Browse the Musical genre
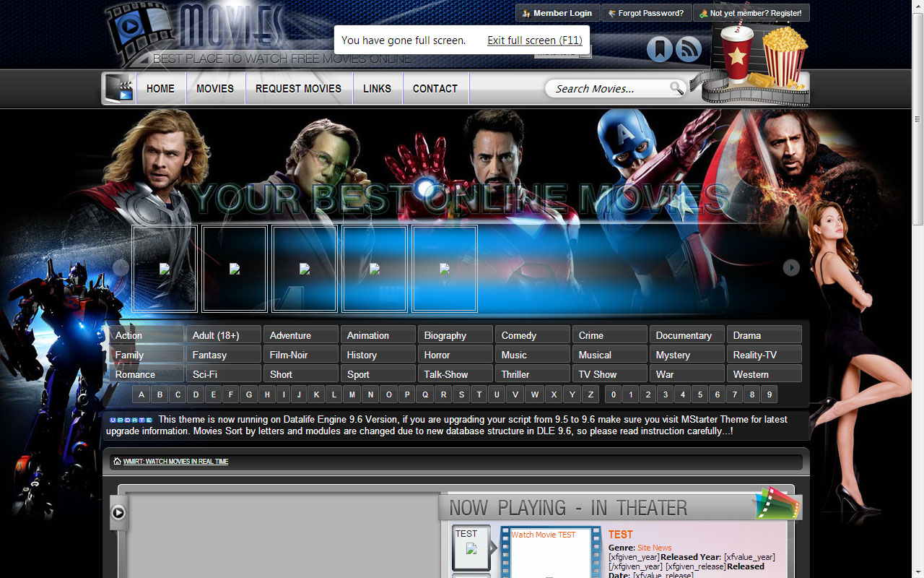The height and width of the screenshot is (578, 924). (x=610, y=355)
